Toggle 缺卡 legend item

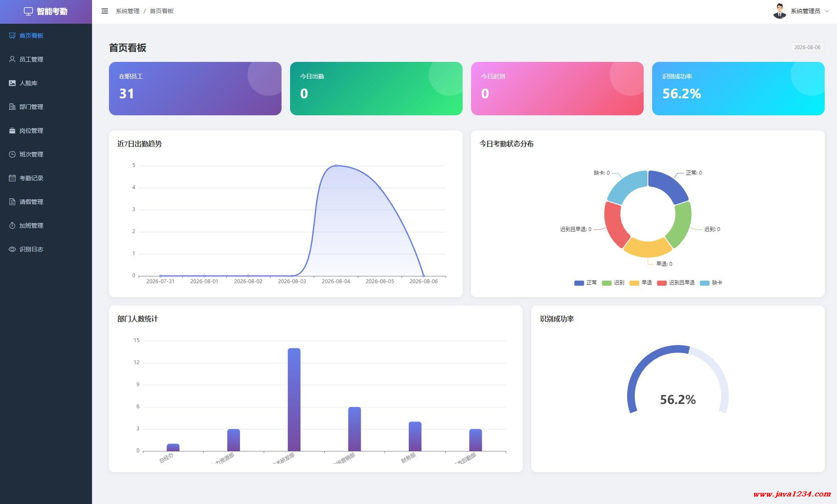pyautogui.click(x=711, y=283)
